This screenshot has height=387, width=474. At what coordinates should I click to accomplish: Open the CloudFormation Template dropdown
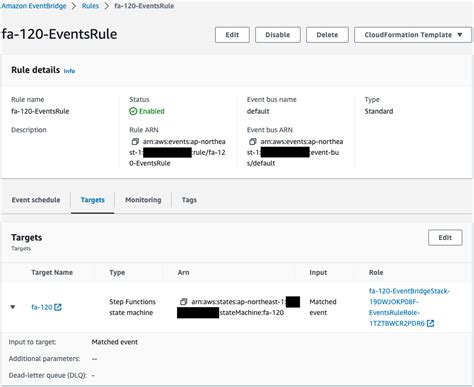coord(413,35)
